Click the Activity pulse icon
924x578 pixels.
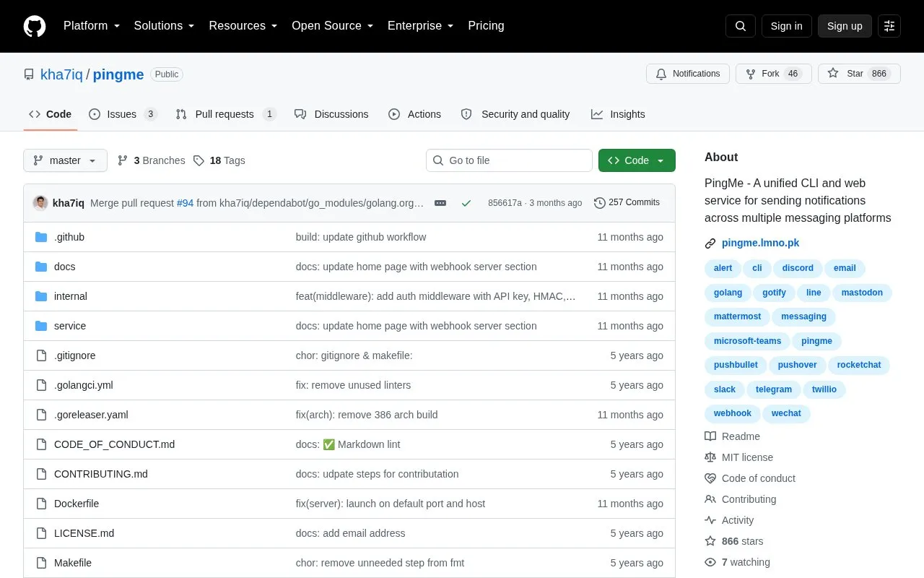click(x=710, y=520)
